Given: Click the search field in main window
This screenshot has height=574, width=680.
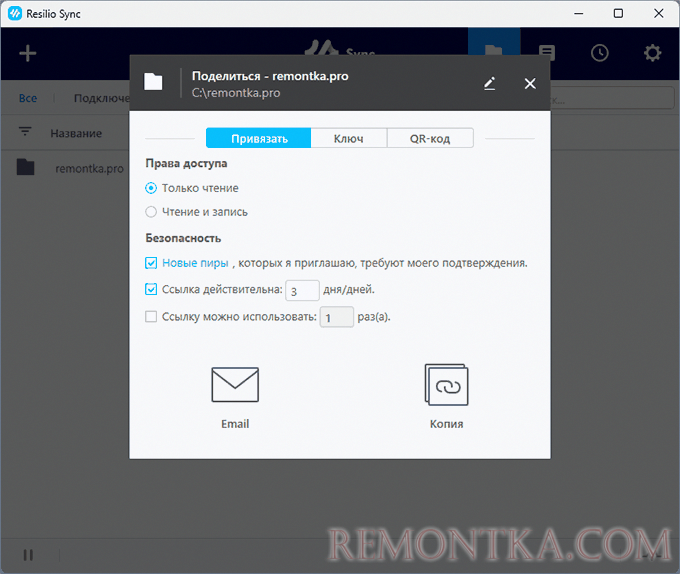Looking at the screenshot, I should pyautogui.click(x=612, y=98).
